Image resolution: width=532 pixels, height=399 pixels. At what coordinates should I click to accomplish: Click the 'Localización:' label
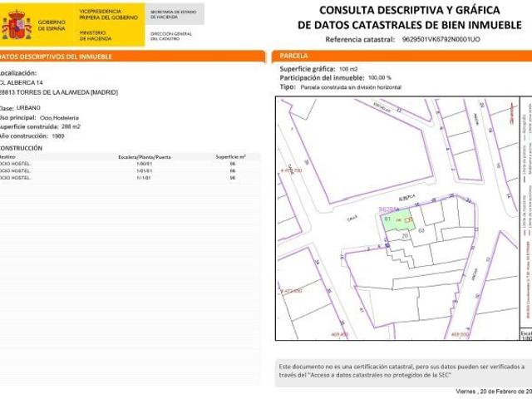18,73
